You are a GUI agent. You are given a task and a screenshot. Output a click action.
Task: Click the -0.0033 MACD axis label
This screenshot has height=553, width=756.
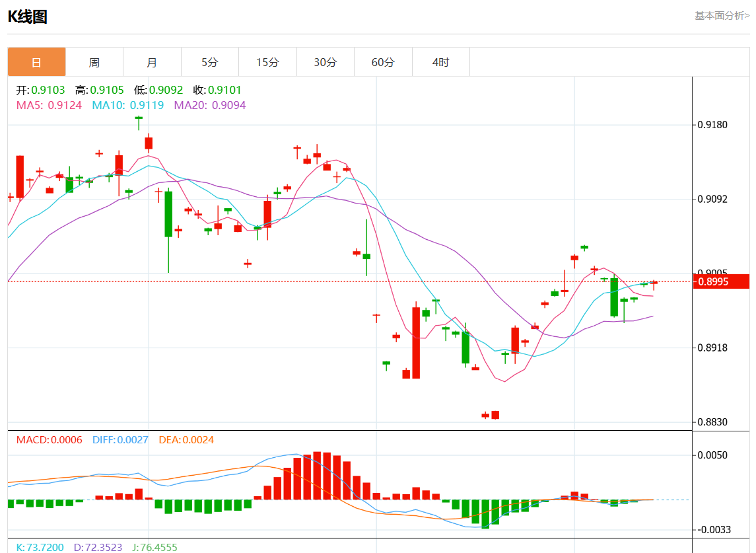[714, 530]
